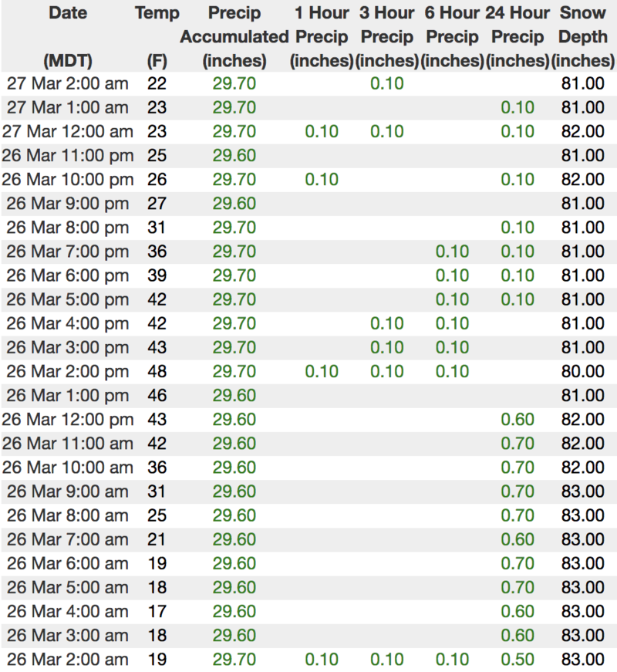Select the 17 degree temperature cell
The image size is (617, 672).
click(x=157, y=611)
